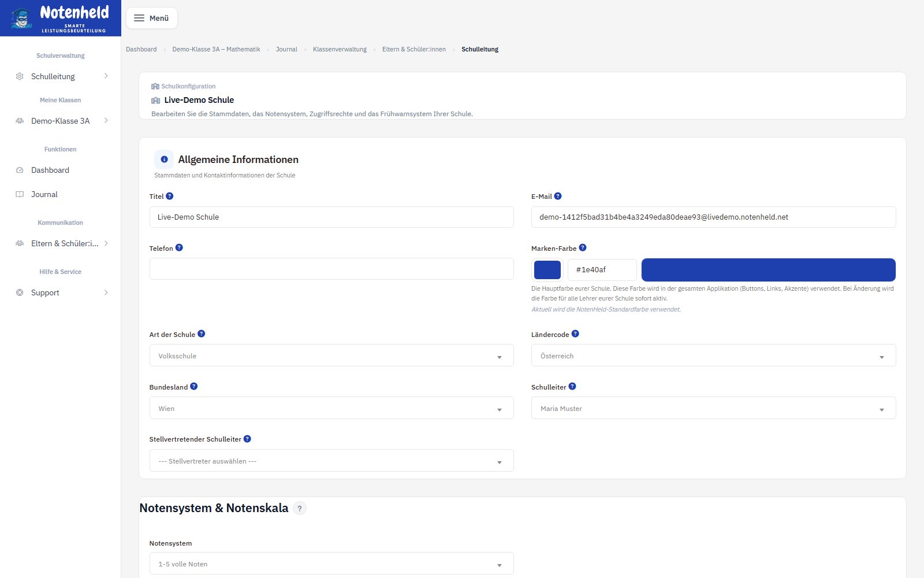This screenshot has height=578, width=924.
Task: Click the small Marken-Farbe color swatch
Action: pos(547,270)
